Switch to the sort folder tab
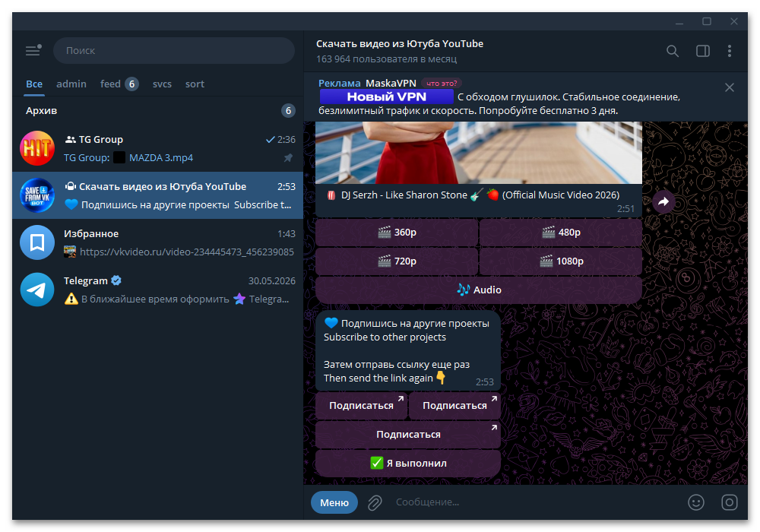The height and width of the screenshot is (532, 760). point(195,84)
